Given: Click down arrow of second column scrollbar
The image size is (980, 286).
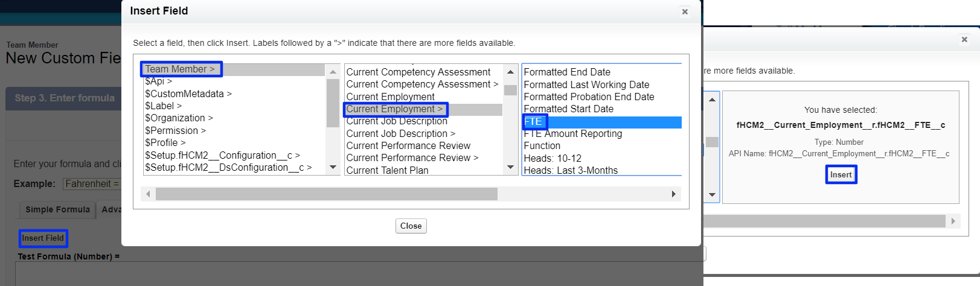Looking at the screenshot, I should 511,167.
